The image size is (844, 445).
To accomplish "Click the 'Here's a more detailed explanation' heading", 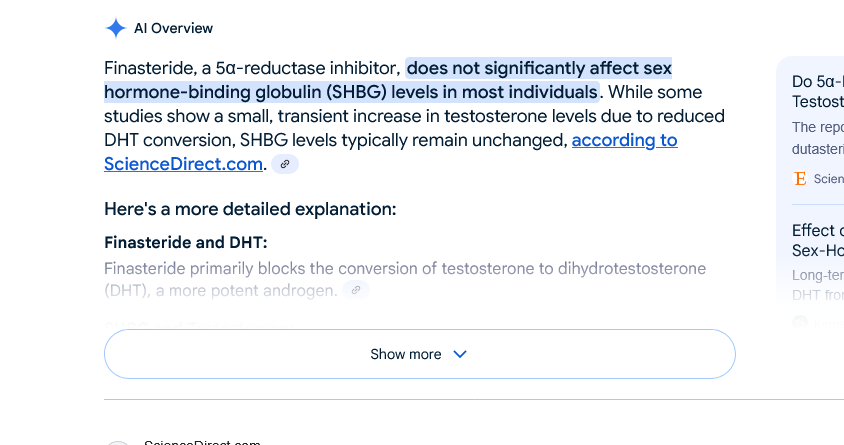I will coord(250,209).
